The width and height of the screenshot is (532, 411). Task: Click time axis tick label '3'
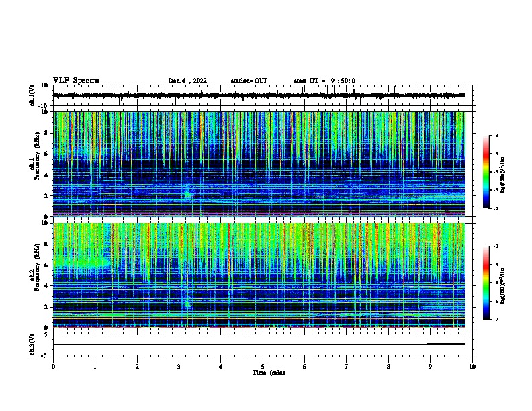179,367
